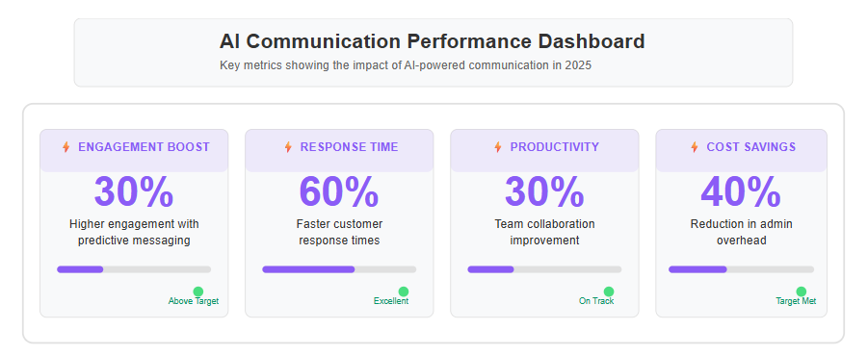Click the Cost Savings progress bar

tap(741, 269)
